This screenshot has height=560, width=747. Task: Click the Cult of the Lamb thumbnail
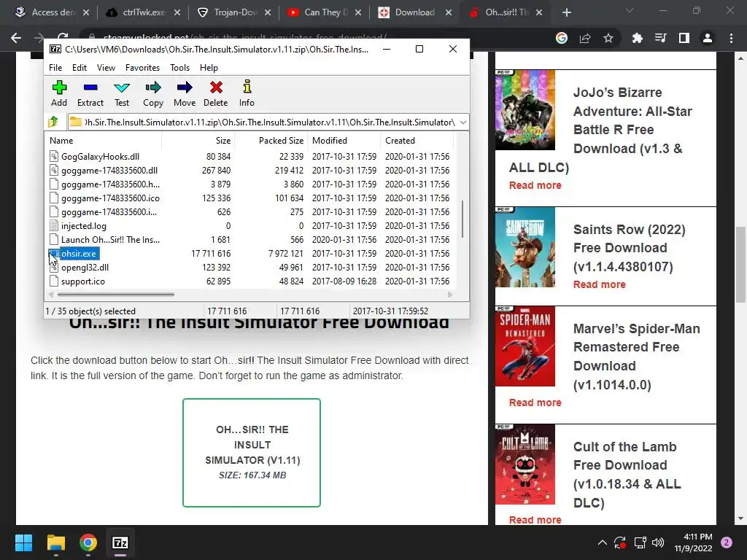pyautogui.click(x=525, y=464)
